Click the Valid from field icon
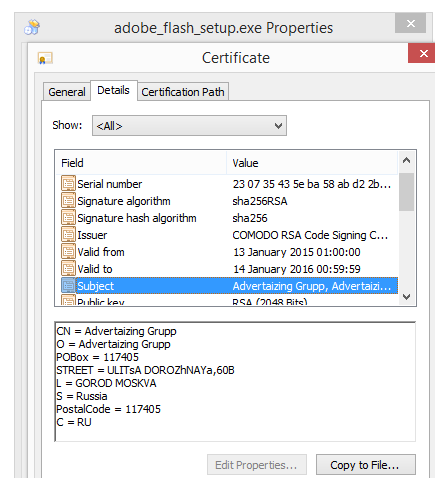Image resolution: width=435 pixels, height=478 pixels. tap(68, 252)
